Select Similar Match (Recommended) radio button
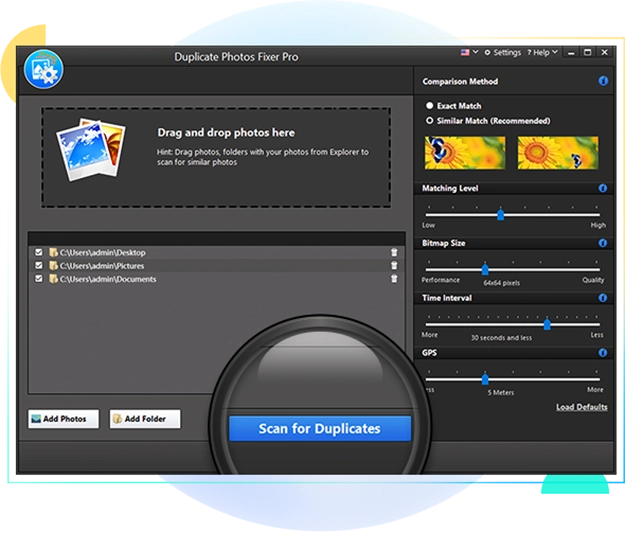 pyautogui.click(x=429, y=120)
